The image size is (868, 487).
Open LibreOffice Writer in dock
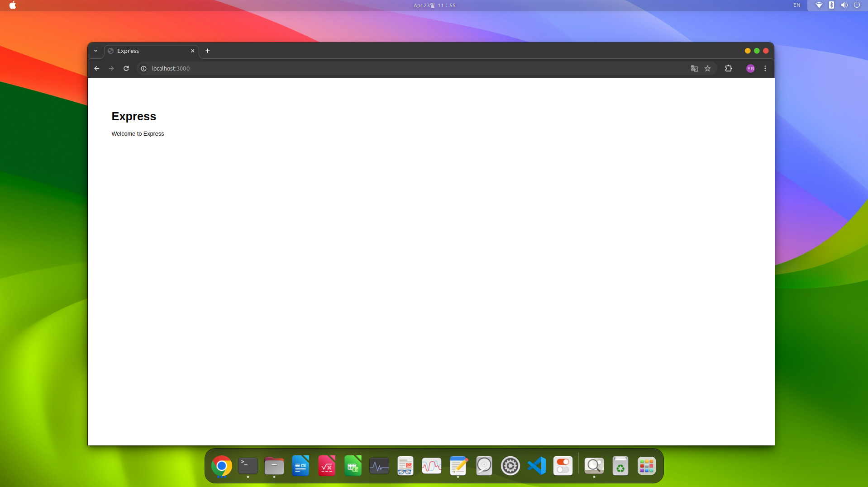click(x=300, y=466)
